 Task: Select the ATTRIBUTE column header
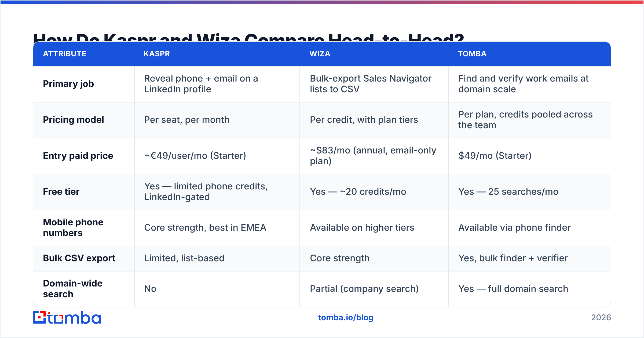(x=65, y=54)
